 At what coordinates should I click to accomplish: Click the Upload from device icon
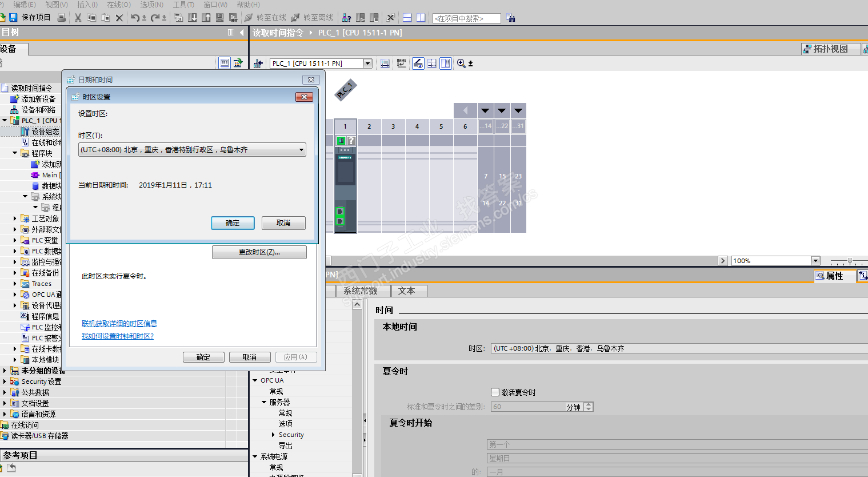click(206, 18)
